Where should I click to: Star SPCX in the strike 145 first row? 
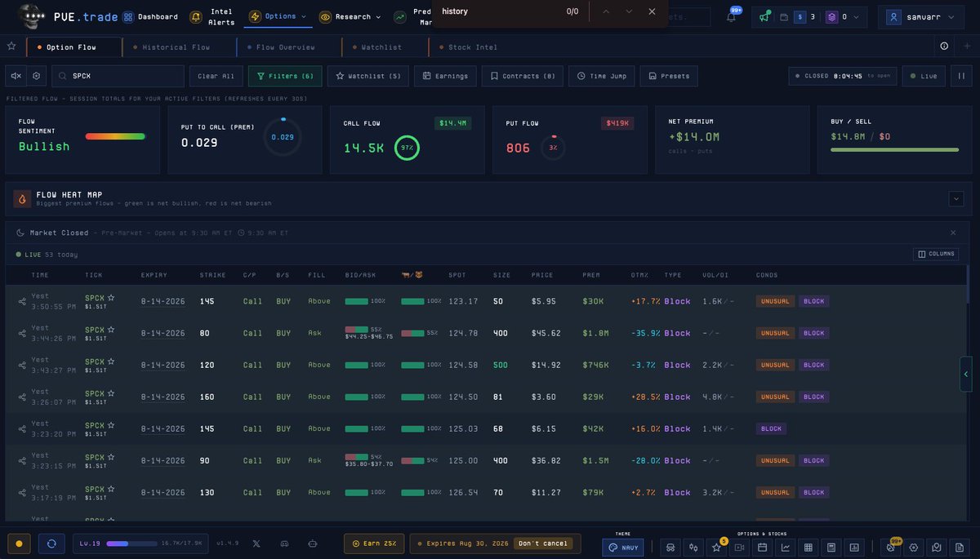pos(111,297)
